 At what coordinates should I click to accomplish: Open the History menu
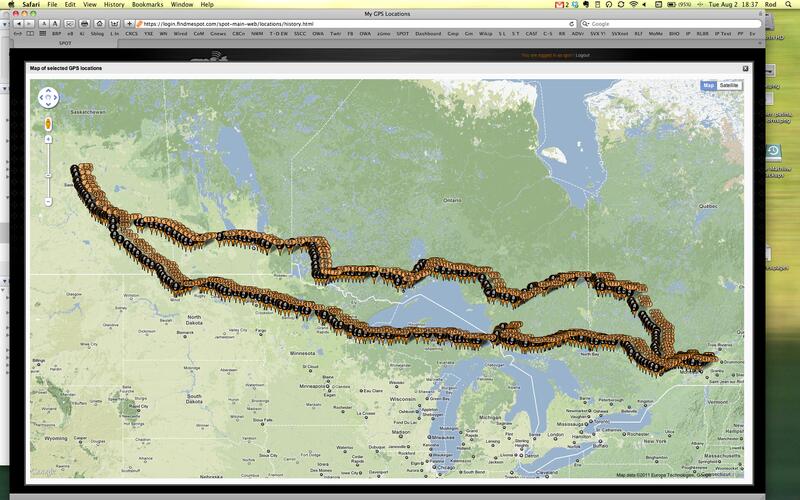112,4
